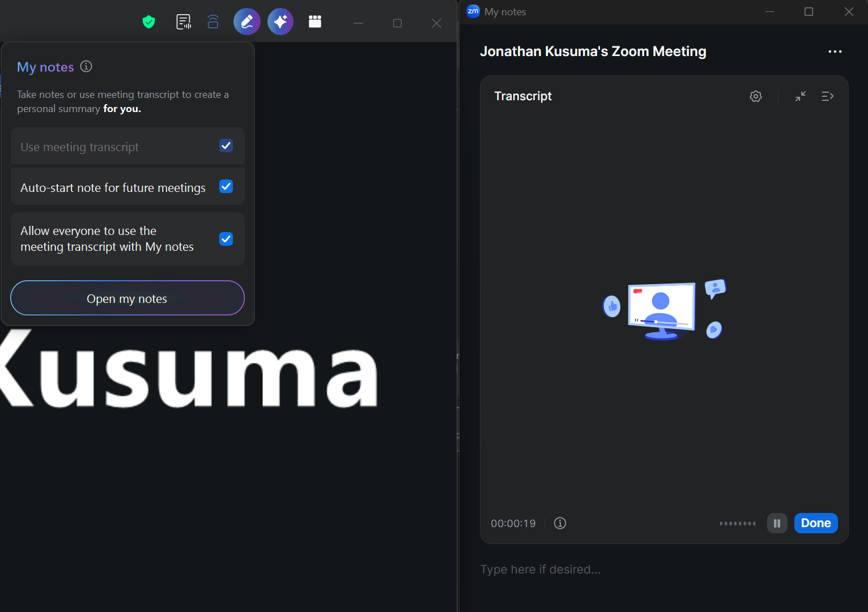Viewport: 868px width, 612px height.
Task: Collapse the Transcript panel with arrows icon
Action: click(801, 96)
